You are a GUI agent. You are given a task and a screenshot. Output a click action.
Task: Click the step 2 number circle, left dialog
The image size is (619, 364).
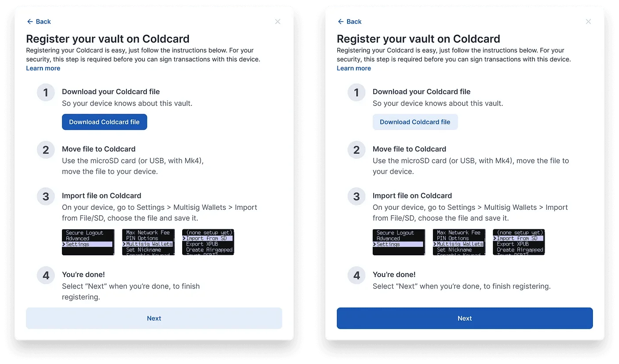pos(46,150)
